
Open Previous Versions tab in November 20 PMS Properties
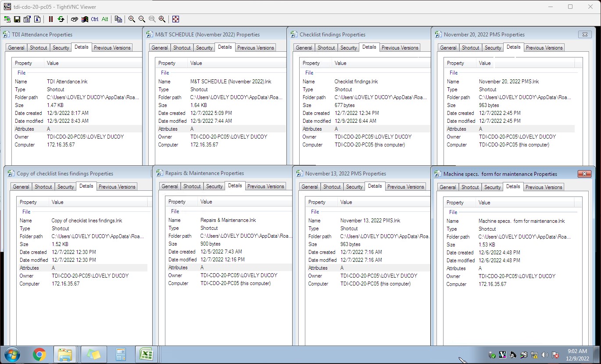544,48
